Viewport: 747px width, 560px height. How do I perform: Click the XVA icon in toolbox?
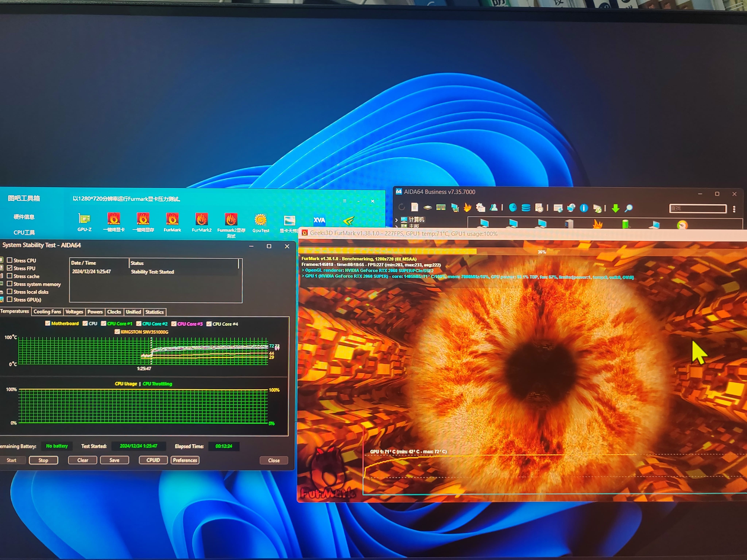[x=319, y=220]
